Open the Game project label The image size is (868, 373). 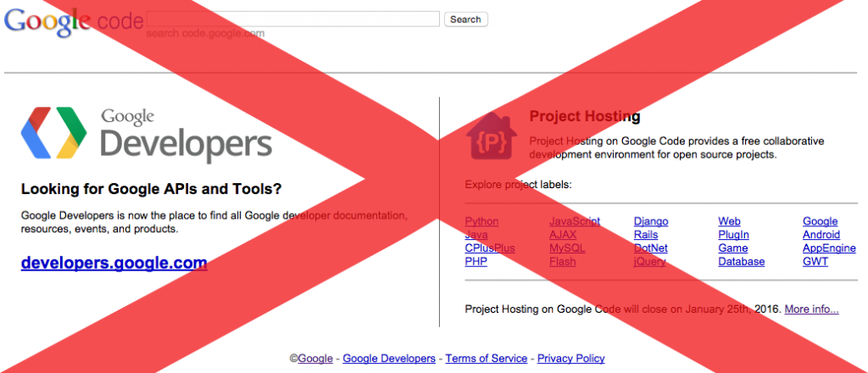(733, 248)
